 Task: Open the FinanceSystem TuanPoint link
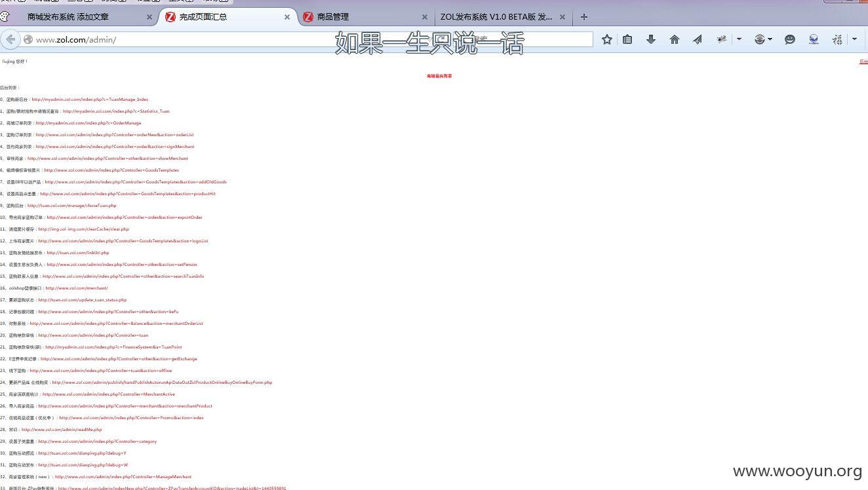pos(113,347)
